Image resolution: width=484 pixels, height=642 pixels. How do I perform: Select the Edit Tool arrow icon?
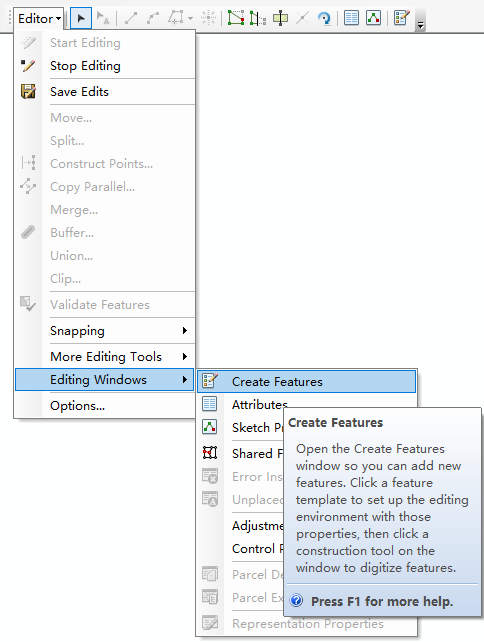point(81,18)
